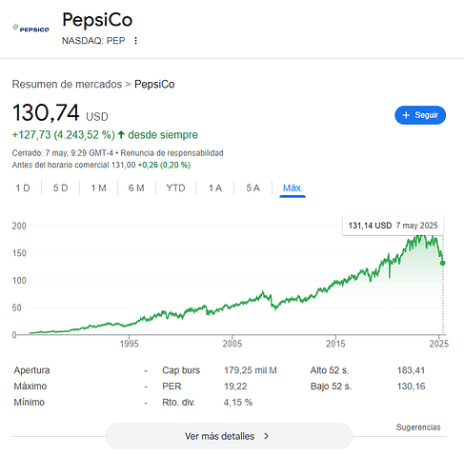Open Ver más detalles
464x476 pixels.
point(229,436)
